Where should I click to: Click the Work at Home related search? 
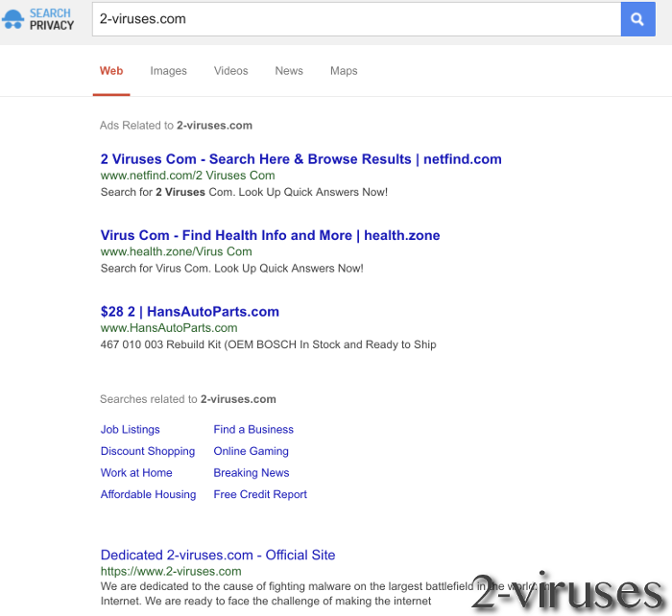[136, 473]
